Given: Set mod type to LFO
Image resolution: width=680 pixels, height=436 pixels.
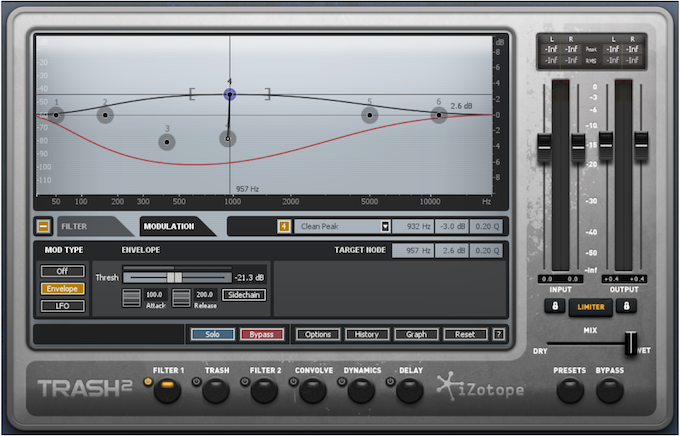Looking at the screenshot, I should point(62,306).
